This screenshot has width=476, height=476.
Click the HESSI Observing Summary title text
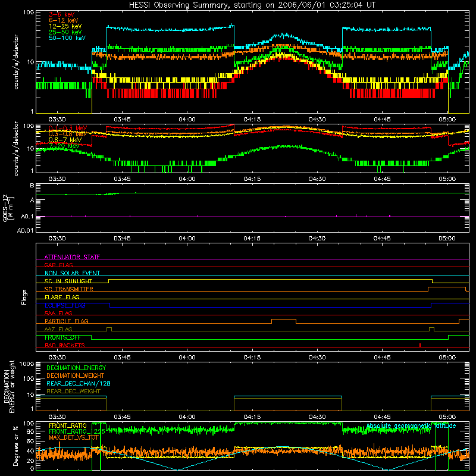(x=252, y=5)
